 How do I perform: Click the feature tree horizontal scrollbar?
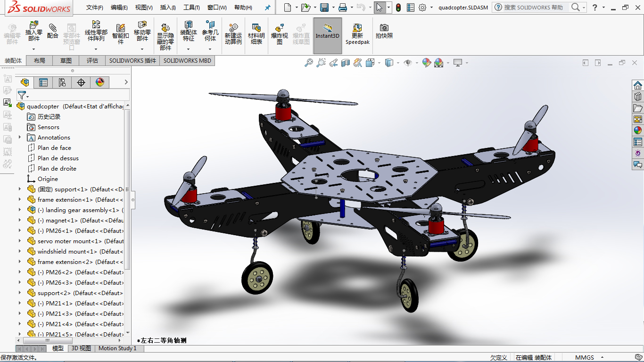click(x=48, y=340)
